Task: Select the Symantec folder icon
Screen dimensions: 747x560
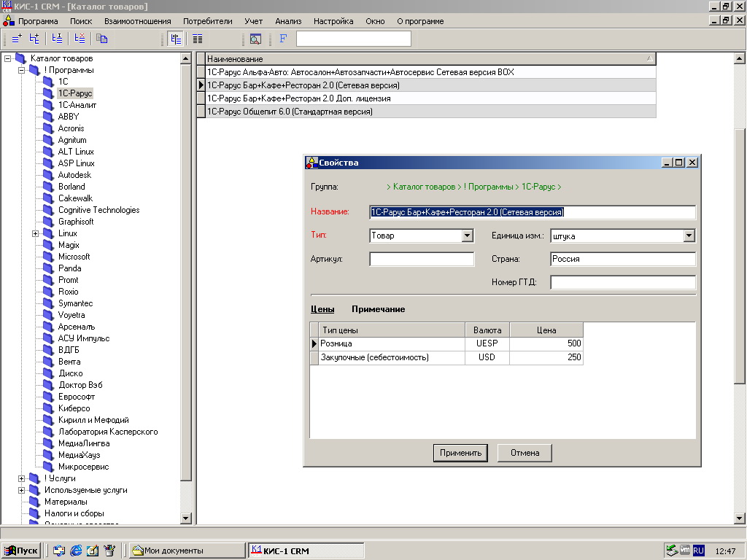Action: click(x=48, y=303)
